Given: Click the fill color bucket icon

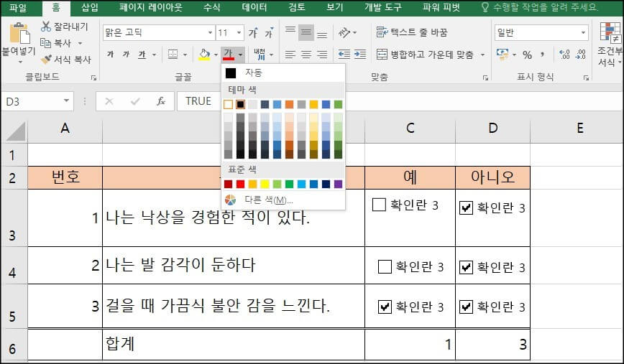Looking at the screenshot, I should [204, 55].
